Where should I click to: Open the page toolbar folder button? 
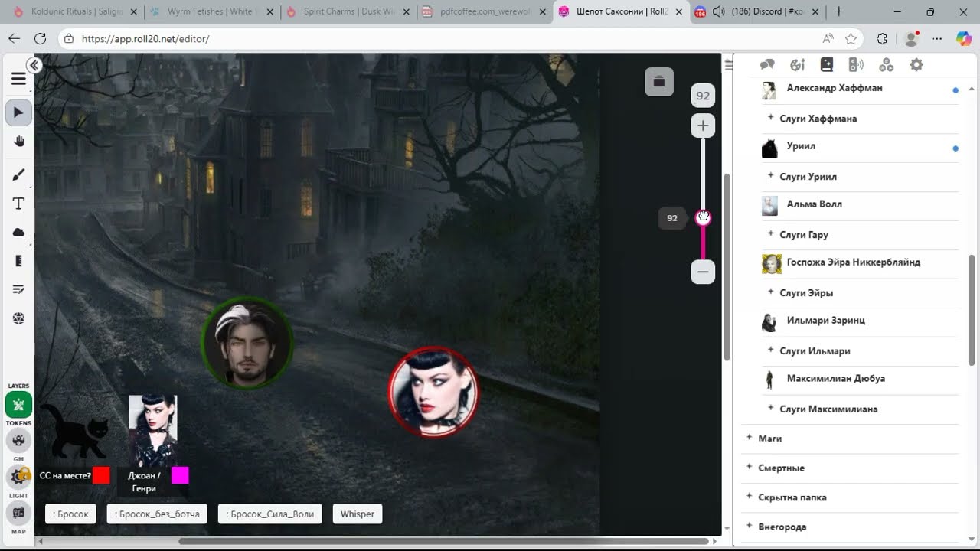659,81
